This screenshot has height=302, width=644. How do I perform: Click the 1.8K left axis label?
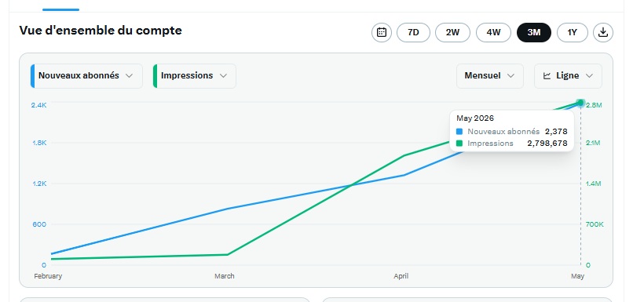[39, 143]
